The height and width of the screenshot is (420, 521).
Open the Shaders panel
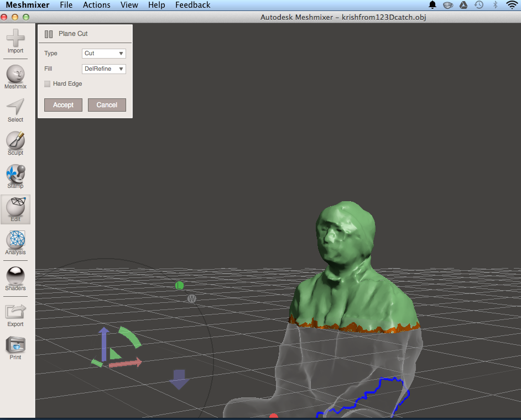click(15, 279)
